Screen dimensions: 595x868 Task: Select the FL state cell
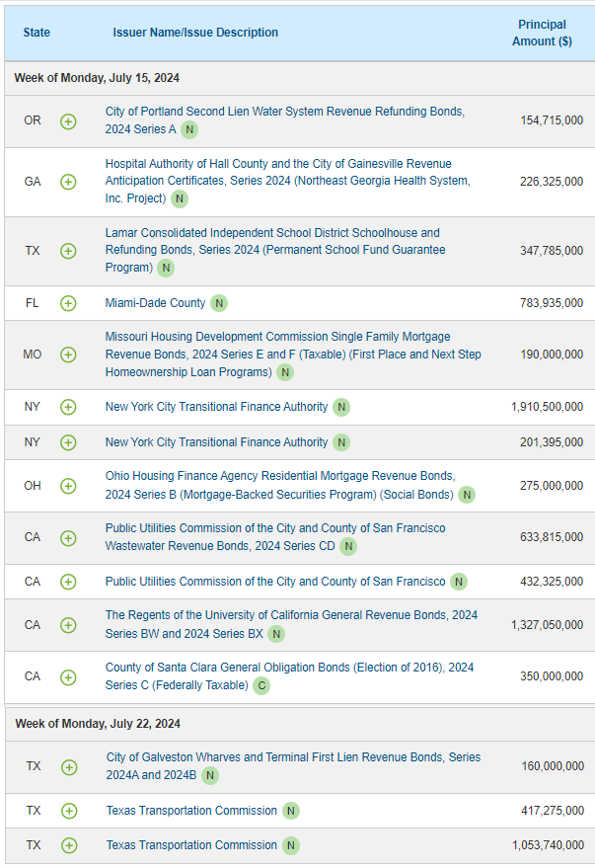33,303
